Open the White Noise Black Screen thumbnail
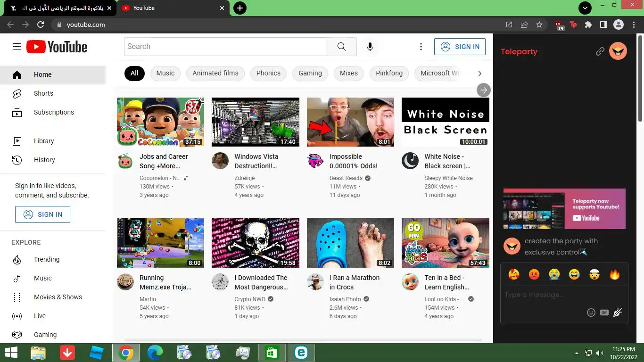Image resolution: width=644 pixels, height=362 pixels. [x=446, y=122]
